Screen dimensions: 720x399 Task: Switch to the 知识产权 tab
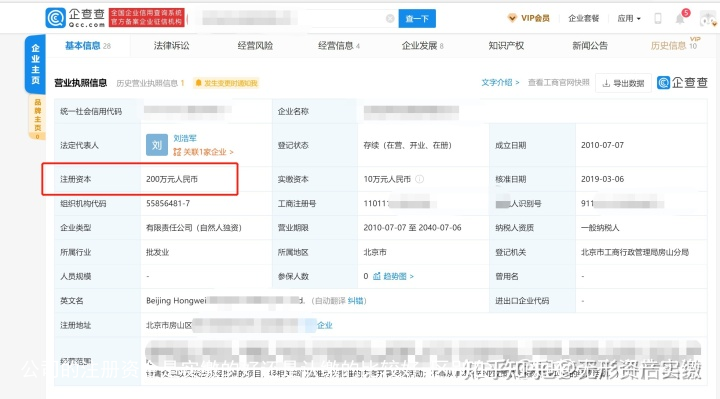click(506, 45)
